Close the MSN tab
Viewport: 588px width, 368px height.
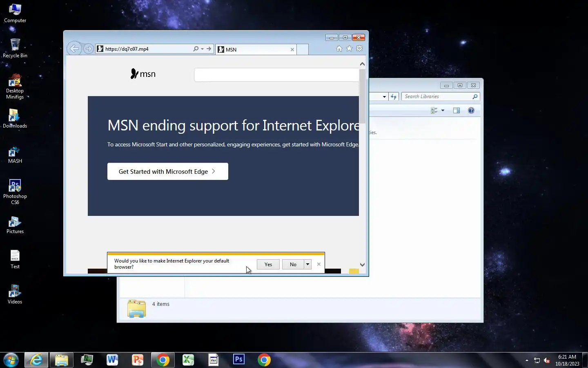click(x=292, y=49)
